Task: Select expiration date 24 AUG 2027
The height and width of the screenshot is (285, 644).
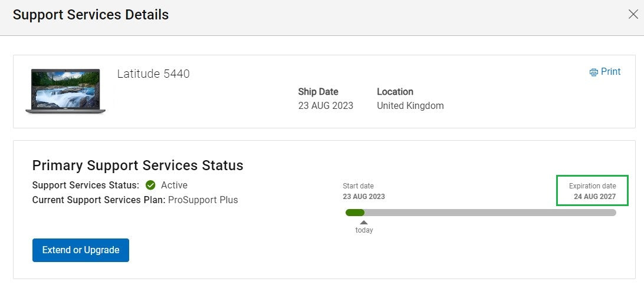Action: [x=594, y=197]
